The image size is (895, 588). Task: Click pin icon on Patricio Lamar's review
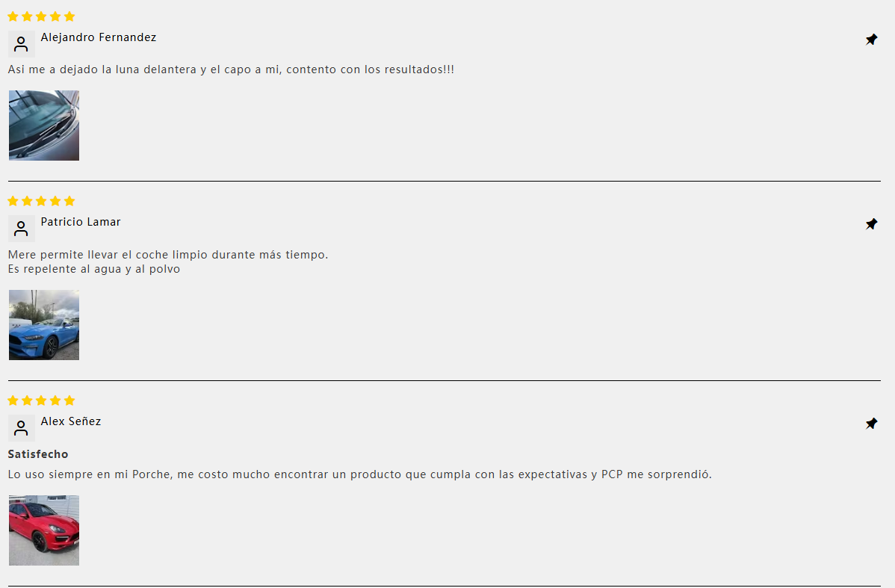coord(871,224)
